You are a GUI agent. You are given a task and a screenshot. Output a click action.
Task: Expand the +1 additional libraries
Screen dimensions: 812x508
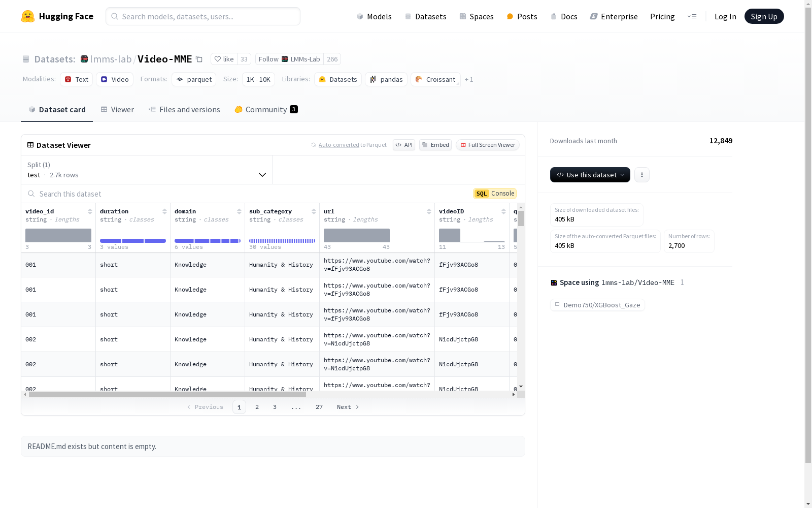click(x=469, y=80)
